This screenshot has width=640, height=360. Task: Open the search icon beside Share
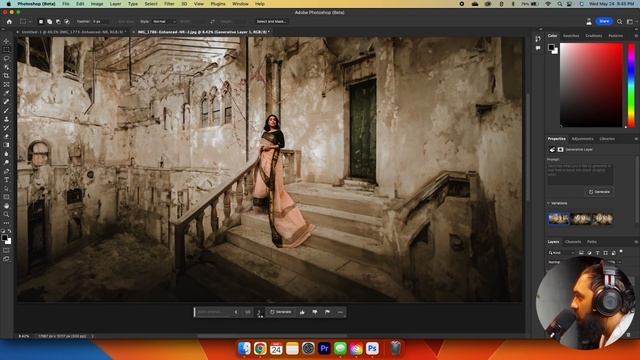620,21
